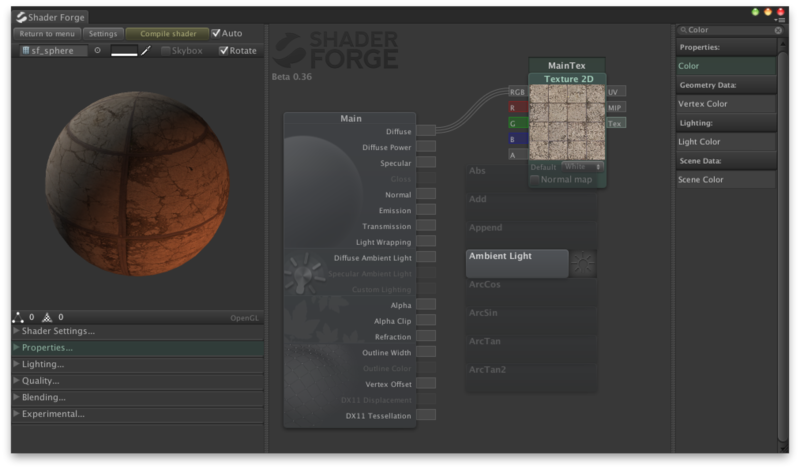This screenshot has width=800, height=469.
Task: Click the Ambient Light node button
Action: click(517, 263)
